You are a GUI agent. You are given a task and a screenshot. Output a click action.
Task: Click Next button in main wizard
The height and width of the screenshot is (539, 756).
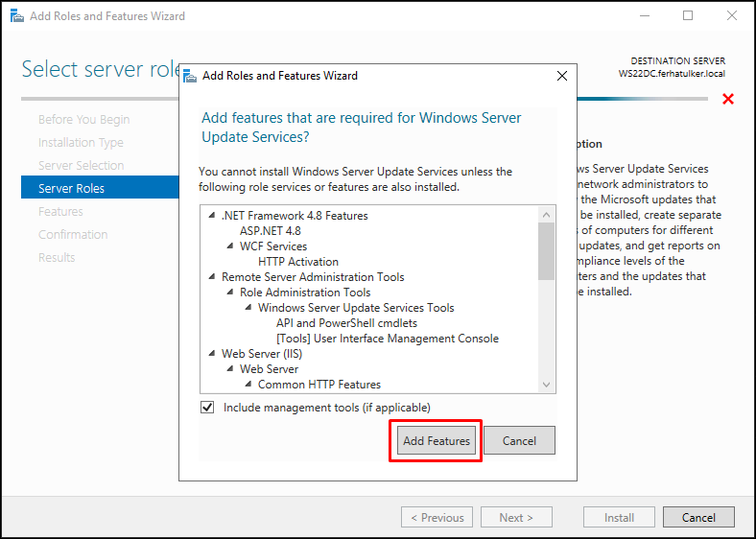tap(516, 517)
